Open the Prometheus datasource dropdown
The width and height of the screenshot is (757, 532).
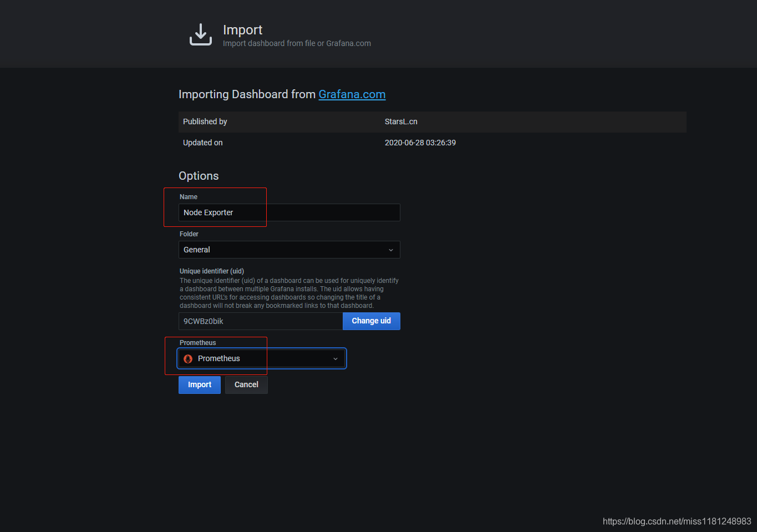(262, 358)
